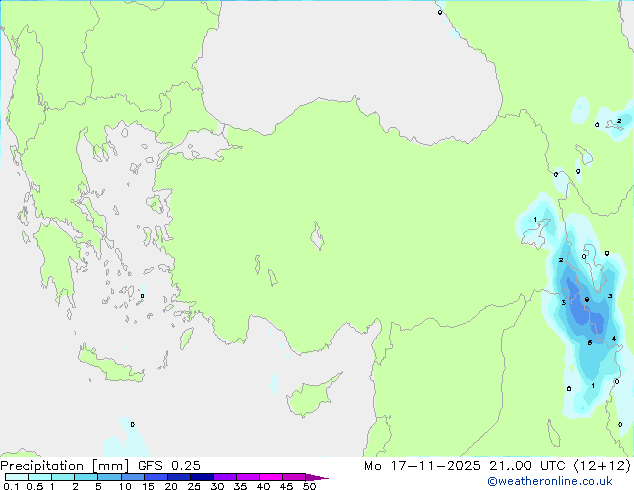Click the legend value label '0.1'
Image resolution: width=634 pixels, height=490 pixels.
[11, 486]
